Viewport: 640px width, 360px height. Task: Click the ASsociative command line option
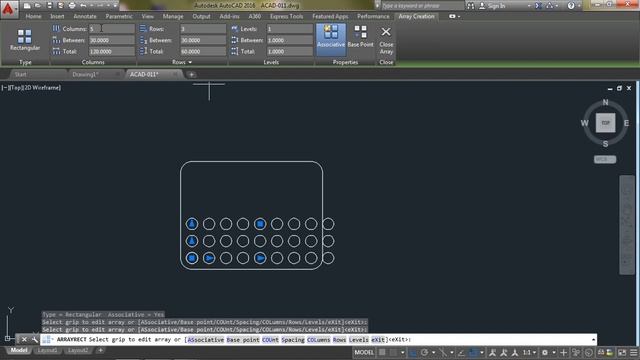(x=206, y=340)
